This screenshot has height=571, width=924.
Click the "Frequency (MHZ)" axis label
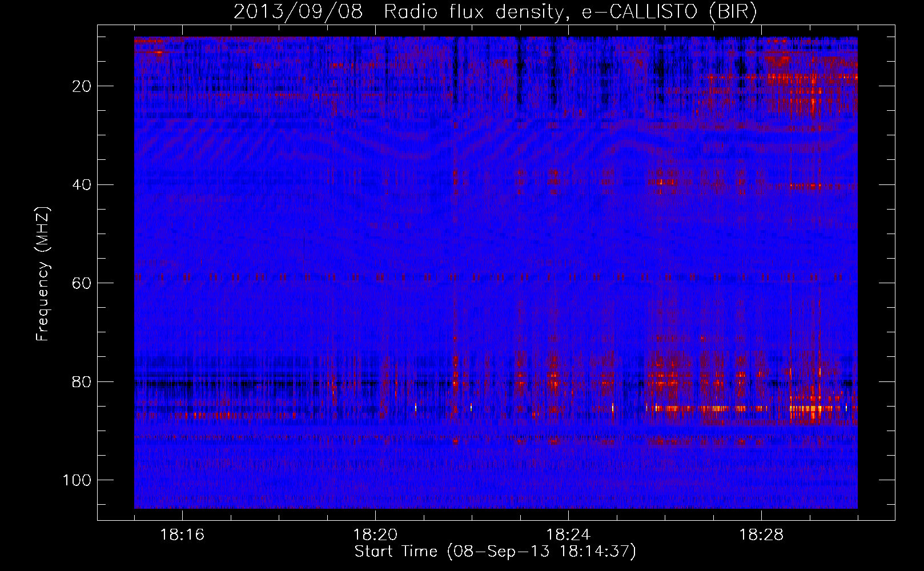click(x=43, y=274)
